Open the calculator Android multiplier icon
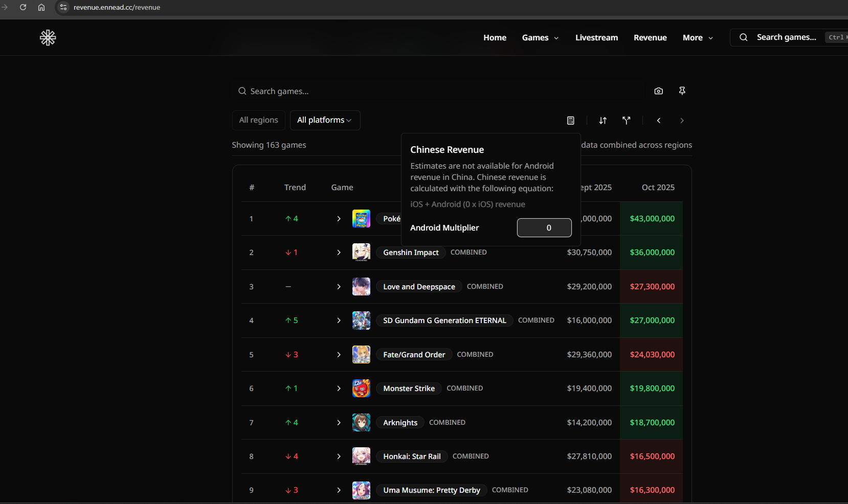848x504 pixels. 571,121
